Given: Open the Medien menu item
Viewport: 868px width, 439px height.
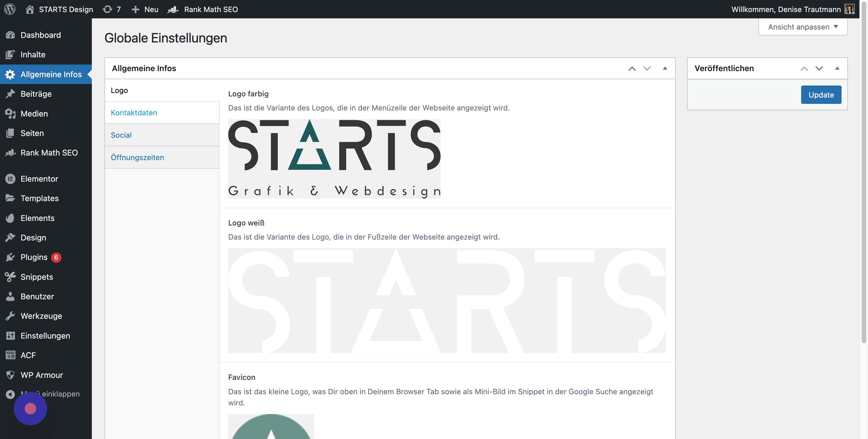Looking at the screenshot, I should pyautogui.click(x=46, y=114).
